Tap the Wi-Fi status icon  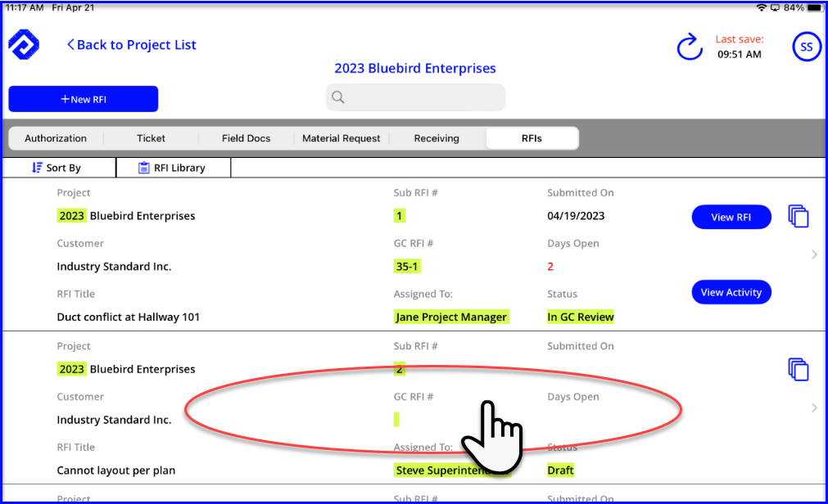click(x=761, y=7)
